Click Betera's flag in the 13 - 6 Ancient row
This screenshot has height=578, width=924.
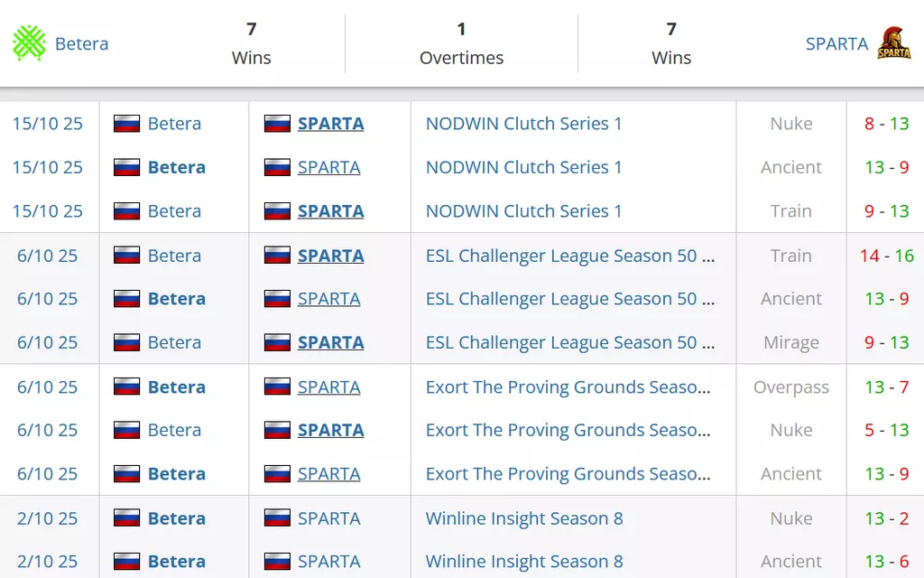coord(126,561)
